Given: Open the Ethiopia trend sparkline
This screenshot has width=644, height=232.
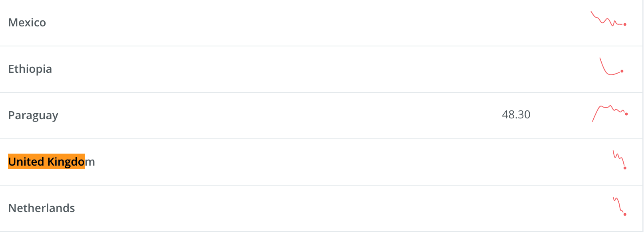Looking at the screenshot, I should [610, 67].
